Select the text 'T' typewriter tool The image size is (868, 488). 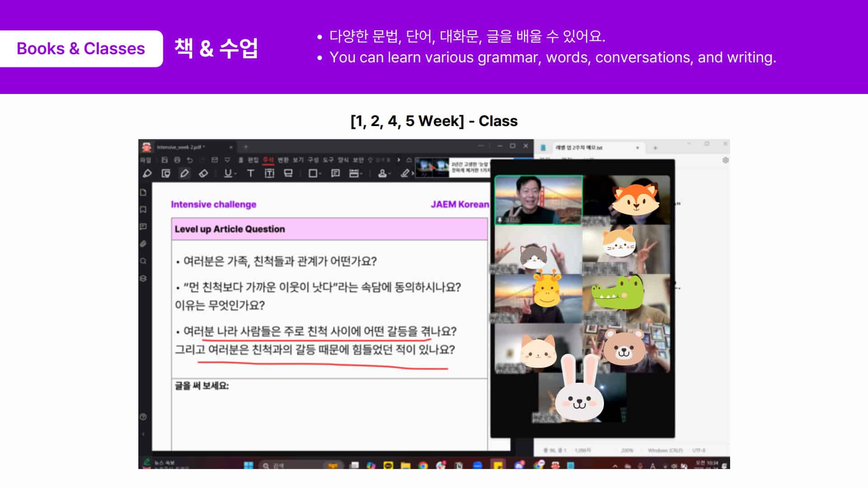point(250,174)
